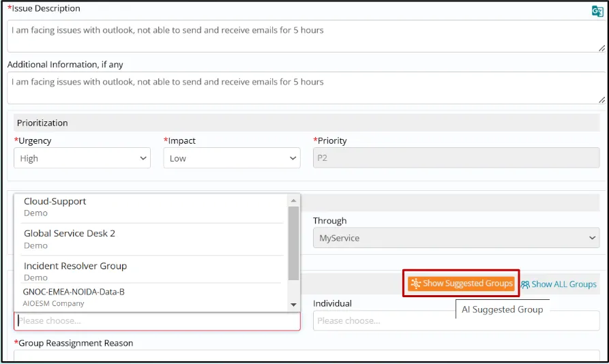609x364 pixels.
Task: Open the Impact dropdown showing Low
Action: pos(232,158)
